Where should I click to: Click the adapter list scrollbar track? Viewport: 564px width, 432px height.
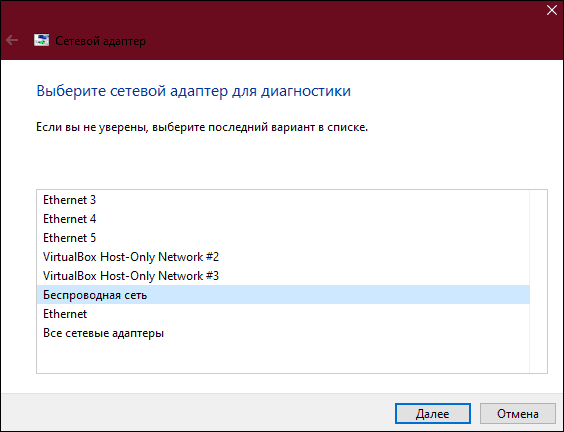click(x=538, y=282)
